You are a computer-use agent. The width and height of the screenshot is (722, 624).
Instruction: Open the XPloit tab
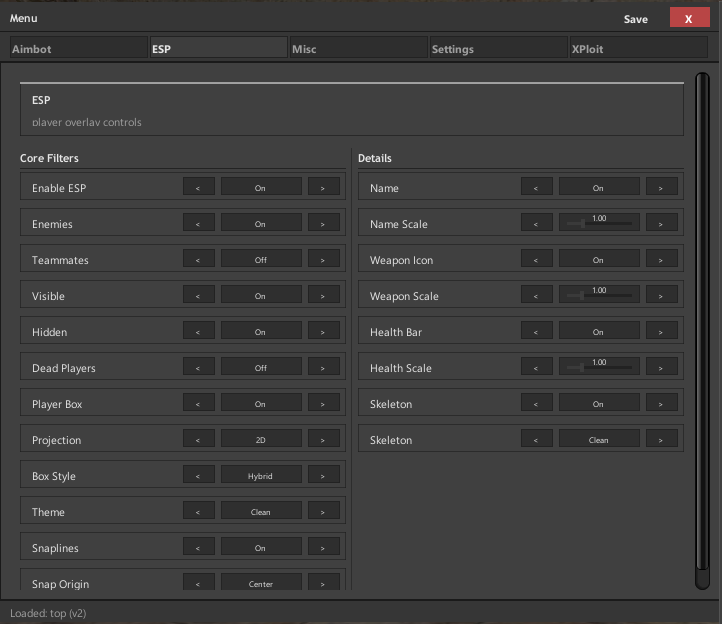[639, 48]
